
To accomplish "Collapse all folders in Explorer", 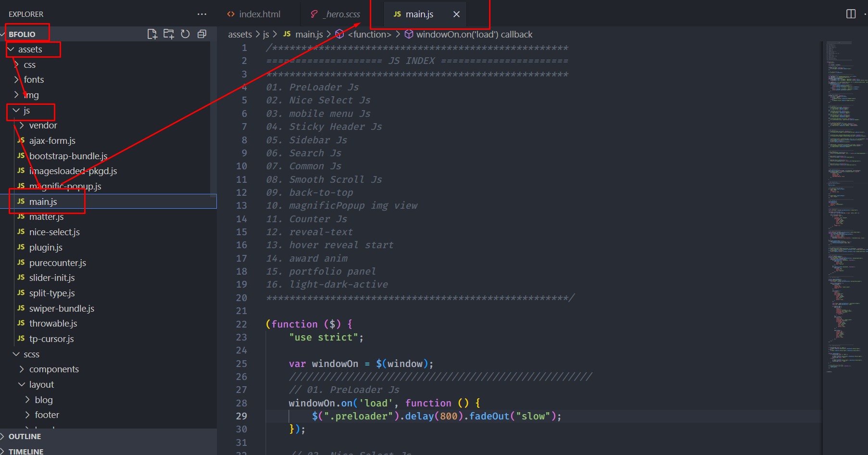I will 202,34.
